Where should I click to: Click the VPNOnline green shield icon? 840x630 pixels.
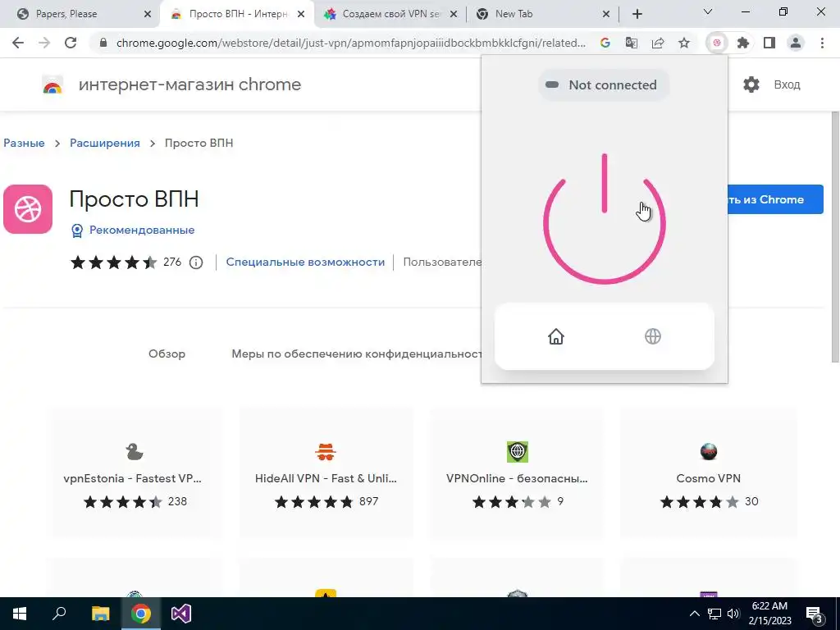(518, 452)
